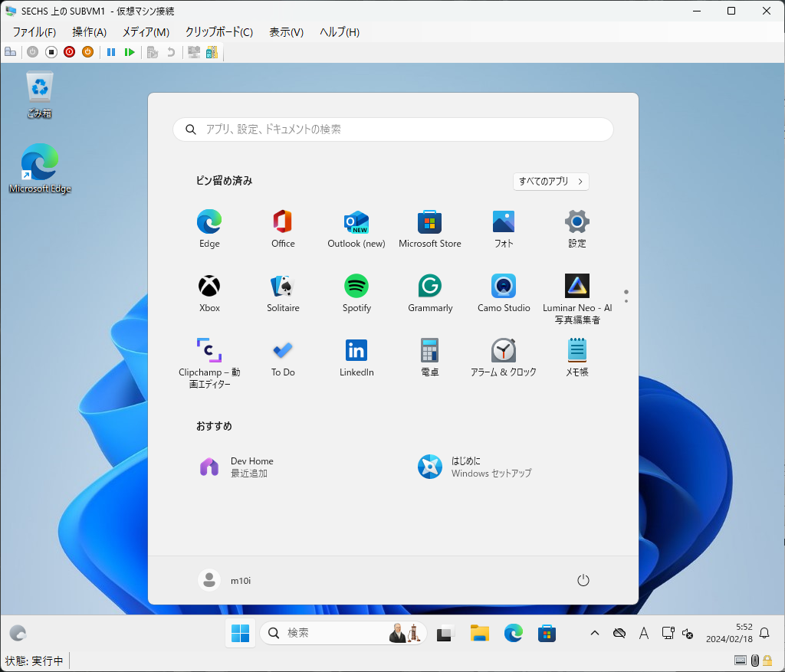785x672 pixels.
Task: Open Microsoft Store pinned app
Action: click(429, 228)
